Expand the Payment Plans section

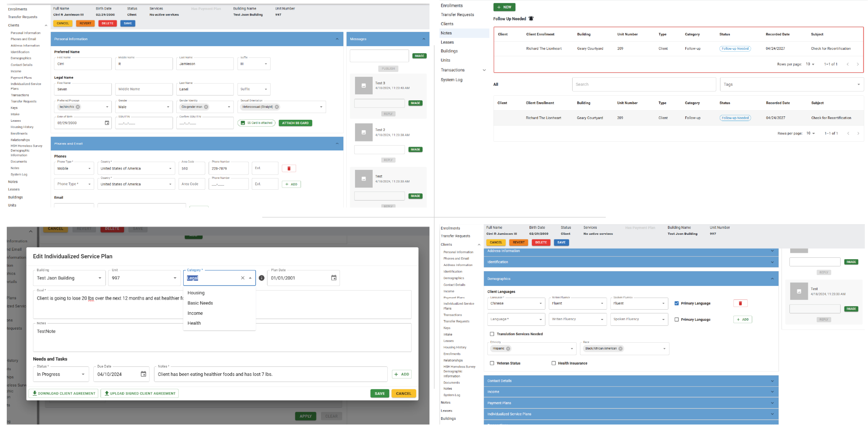(631, 403)
